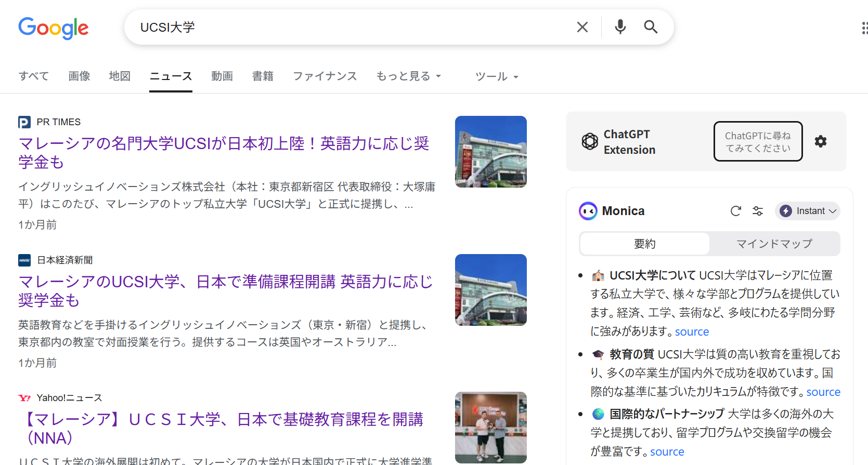Viewport: 868px width, 465px height.
Task: Expand ツール options
Action: point(497,76)
